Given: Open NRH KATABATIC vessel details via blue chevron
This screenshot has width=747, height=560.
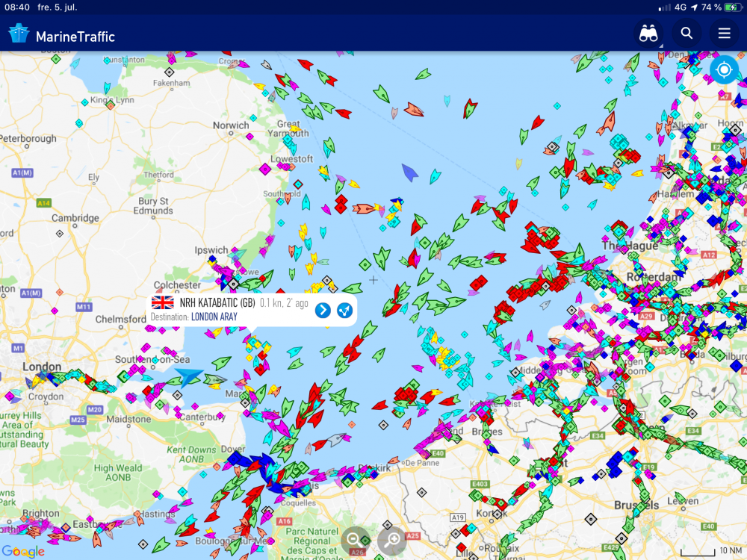Looking at the screenshot, I should [323, 310].
